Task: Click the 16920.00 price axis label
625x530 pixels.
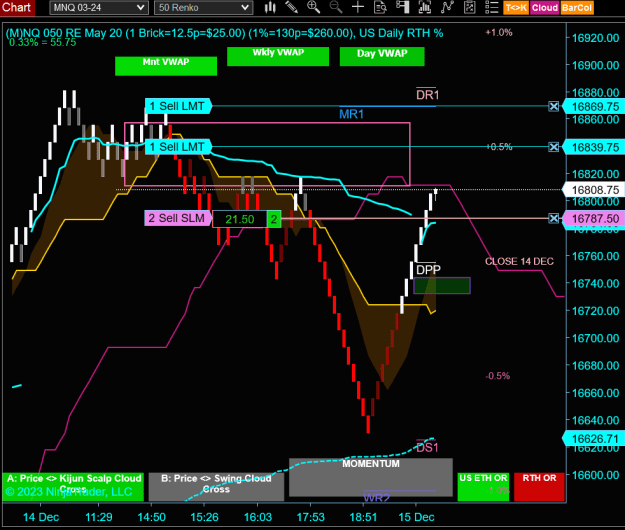Action: (x=595, y=38)
